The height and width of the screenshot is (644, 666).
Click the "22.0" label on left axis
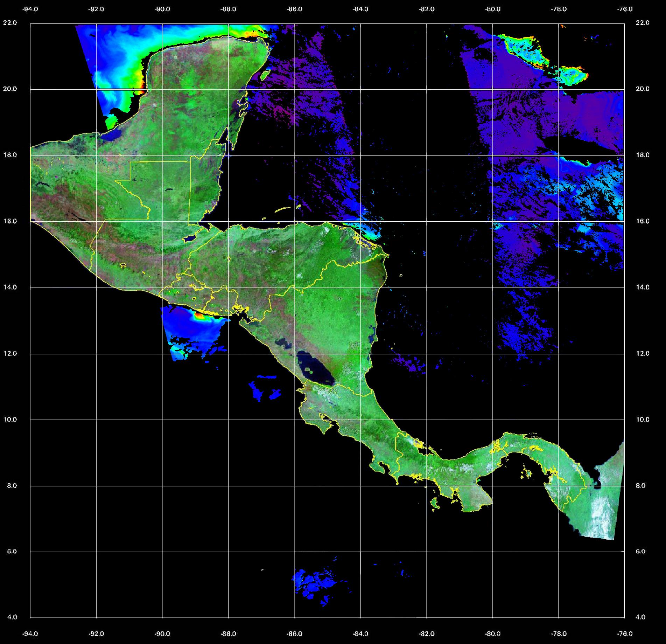click(x=10, y=23)
